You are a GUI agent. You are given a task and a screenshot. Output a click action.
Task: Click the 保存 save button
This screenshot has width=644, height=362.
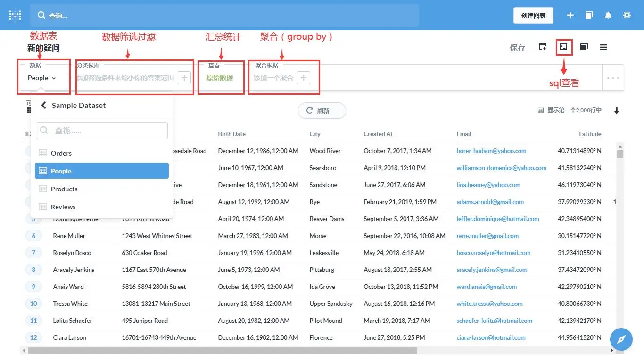pos(518,48)
